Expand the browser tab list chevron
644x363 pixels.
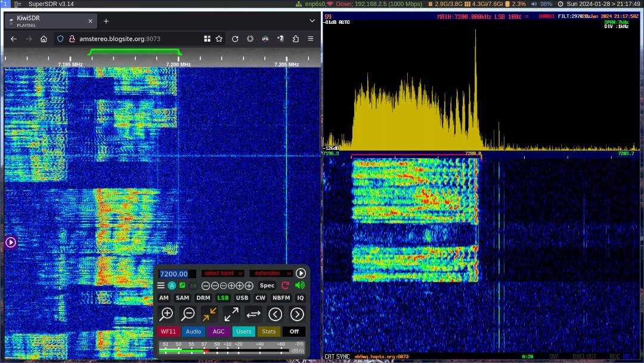(312, 21)
